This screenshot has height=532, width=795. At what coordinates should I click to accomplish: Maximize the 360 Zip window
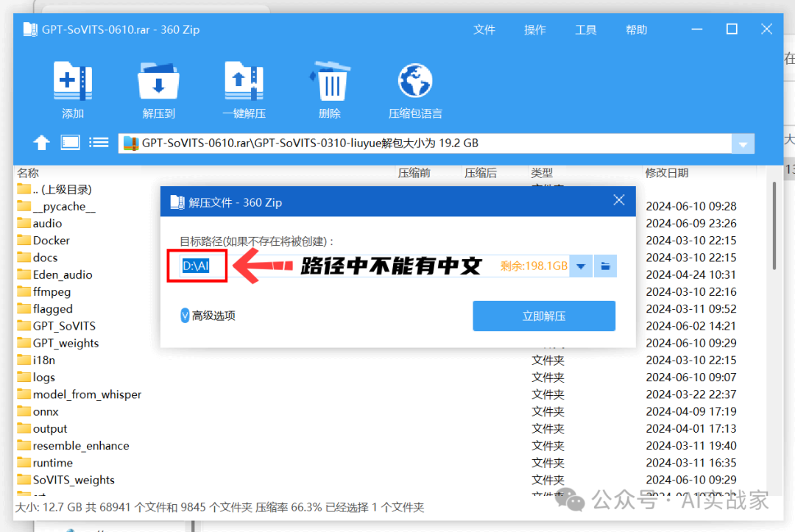click(x=732, y=29)
